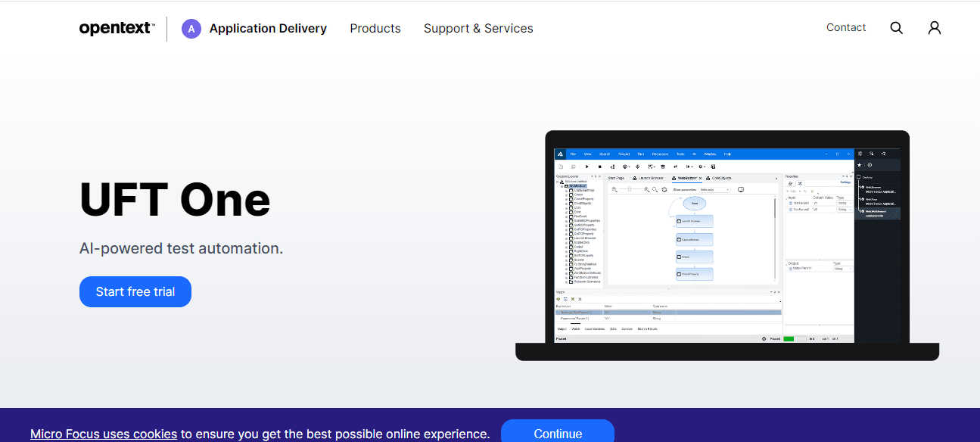Click the purple 'A' Application Delivery badge
This screenshot has width=980, height=442.
pyautogui.click(x=191, y=29)
